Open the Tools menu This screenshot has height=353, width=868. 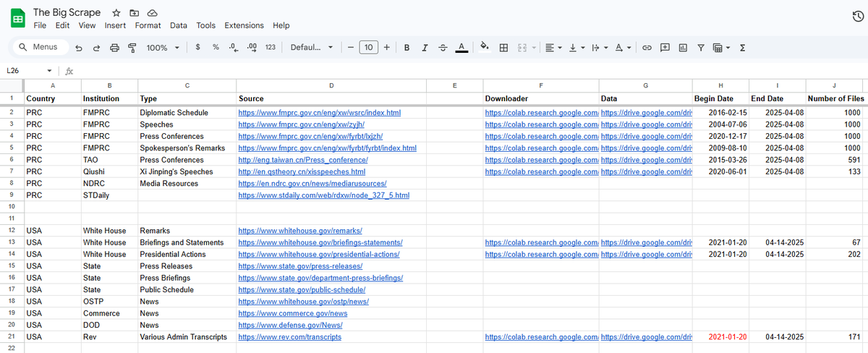[206, 25]
